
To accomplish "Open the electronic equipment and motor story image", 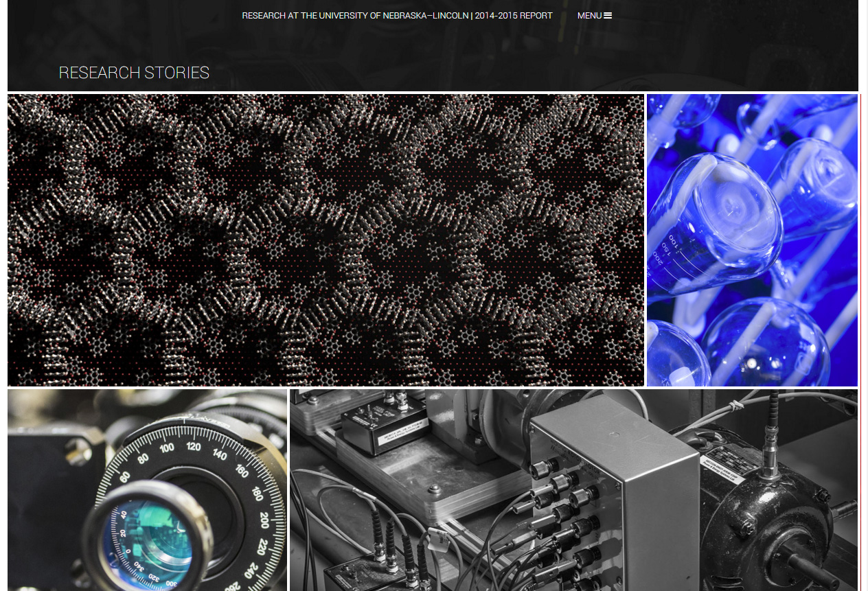I will 573,490.
